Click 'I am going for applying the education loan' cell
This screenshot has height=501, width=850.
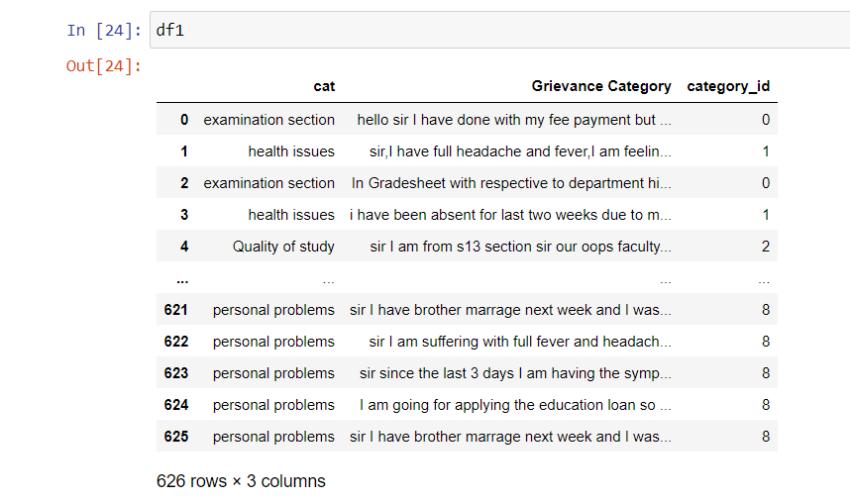[x=515, y=405]
